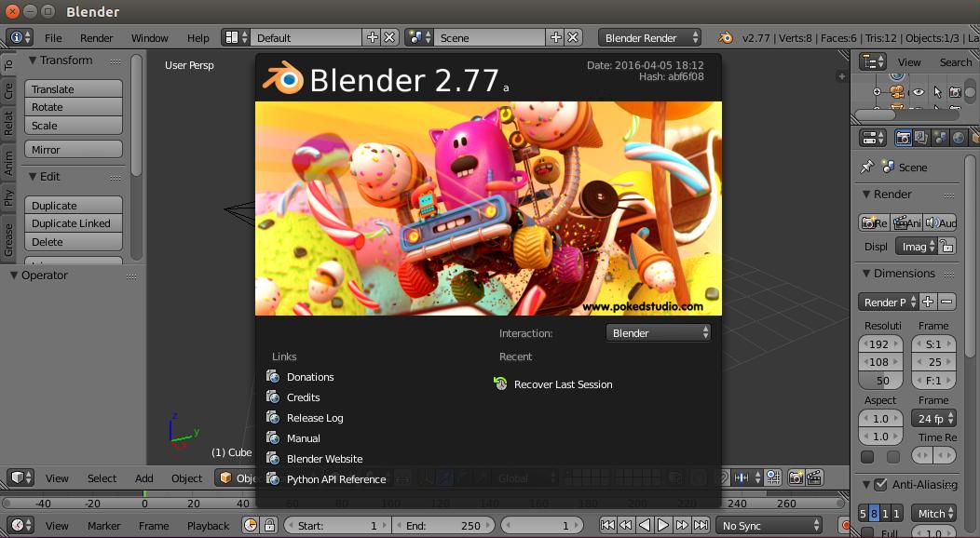
Task: Open the 3D View editor type selector
Action: coord(19,477)
